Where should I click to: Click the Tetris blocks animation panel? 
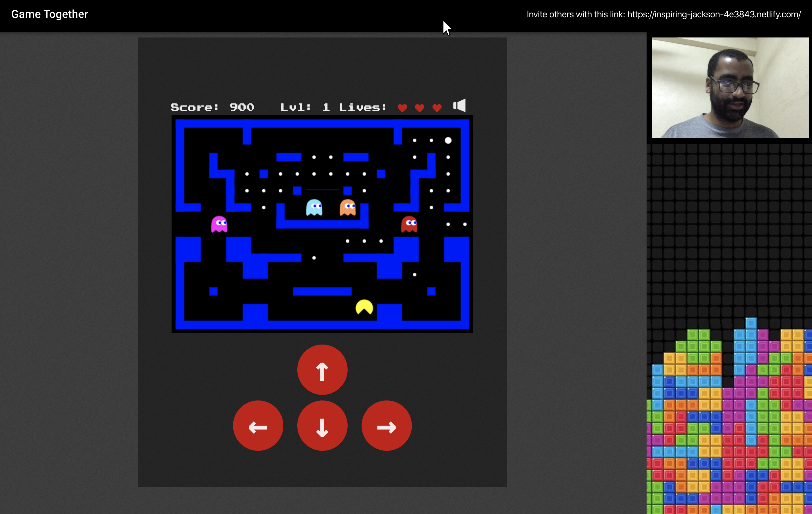(x=729, y=329)
